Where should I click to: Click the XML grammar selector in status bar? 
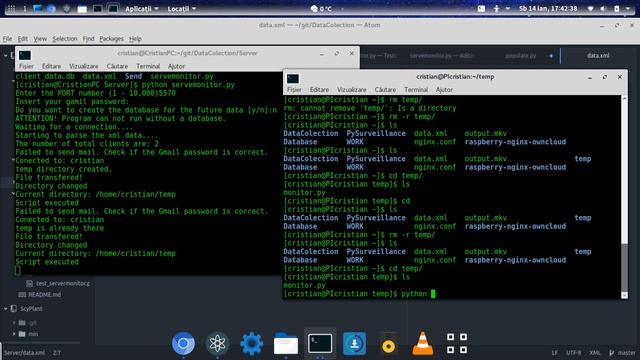coord(595,353)
